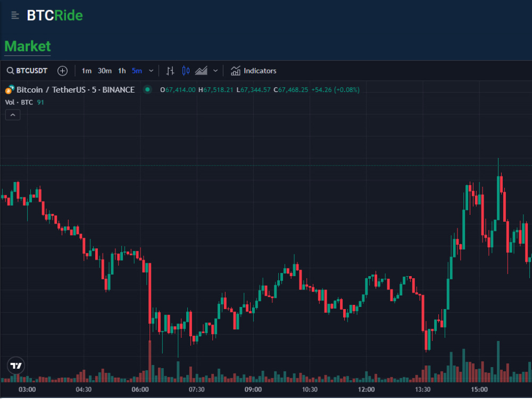Open the Indicators menu
The height and width of the screenshot is (399, 532).
(253, 71)
